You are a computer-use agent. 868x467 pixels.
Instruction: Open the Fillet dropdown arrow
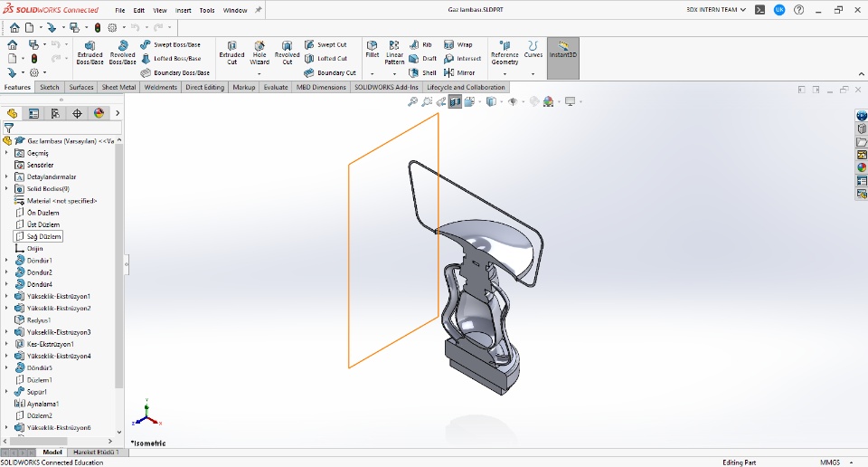click(x=372, y=73)
